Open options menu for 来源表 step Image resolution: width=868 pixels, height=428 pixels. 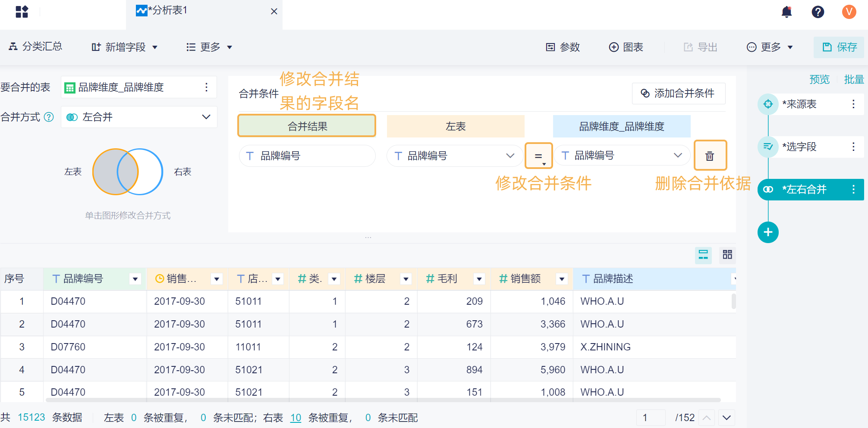coord(853,104)
